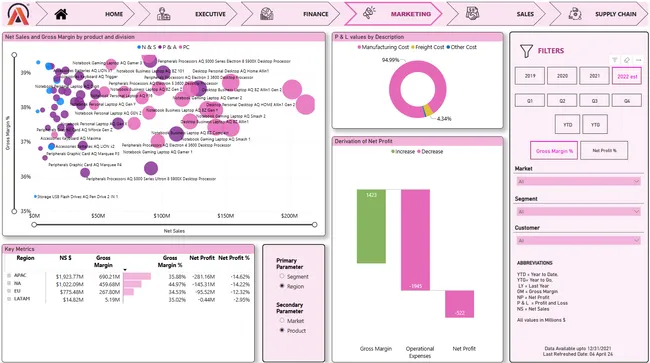The height and width of the screenshot is (363, 650).
Task: Click the Manufacturing Cost legend marker
Action: point(359,47)
